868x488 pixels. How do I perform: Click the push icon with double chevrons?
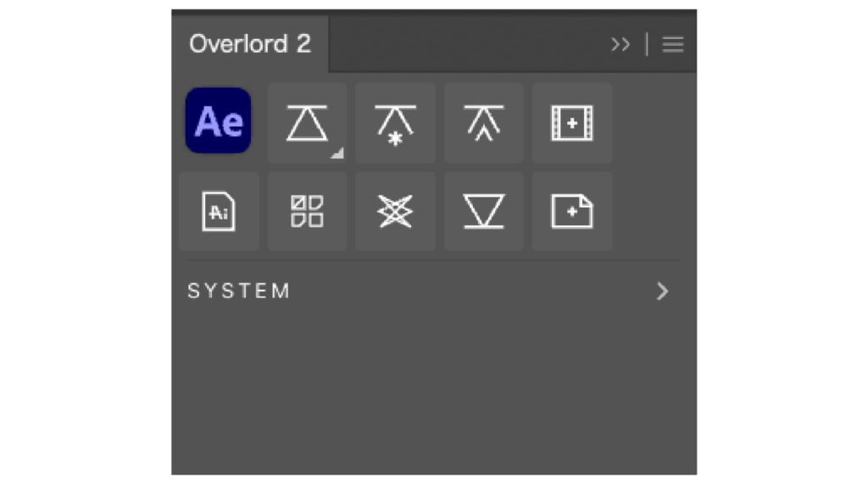click(483, 123)
